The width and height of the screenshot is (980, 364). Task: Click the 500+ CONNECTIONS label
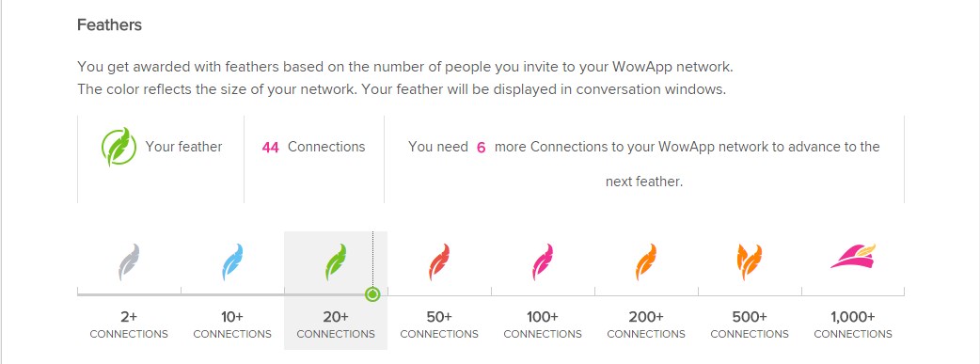[750, 325]
